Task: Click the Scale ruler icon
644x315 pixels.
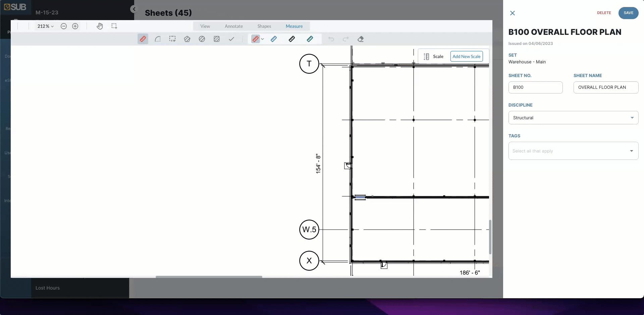Action: (x=426, y=57)
